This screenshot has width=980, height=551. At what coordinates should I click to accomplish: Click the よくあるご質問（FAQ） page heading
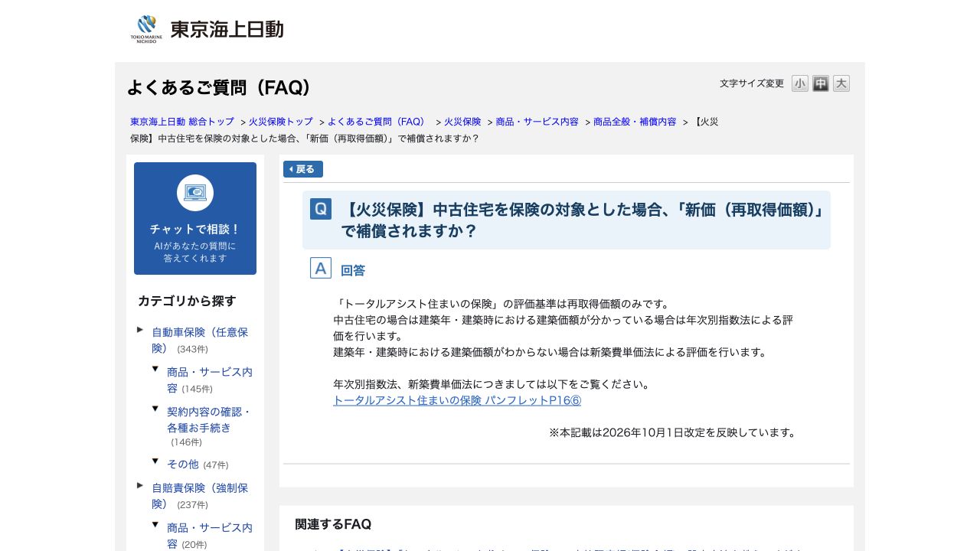tap(219, 88)
